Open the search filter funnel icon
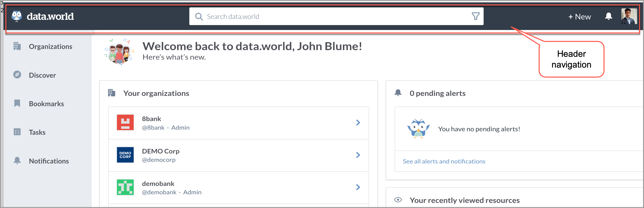 coord(475,16)
